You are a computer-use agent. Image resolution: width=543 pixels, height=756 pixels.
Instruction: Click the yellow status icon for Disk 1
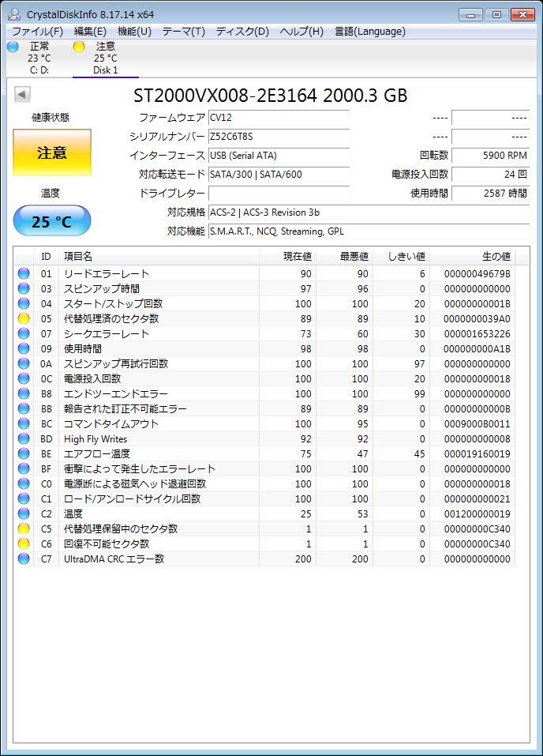coord(79,47)
